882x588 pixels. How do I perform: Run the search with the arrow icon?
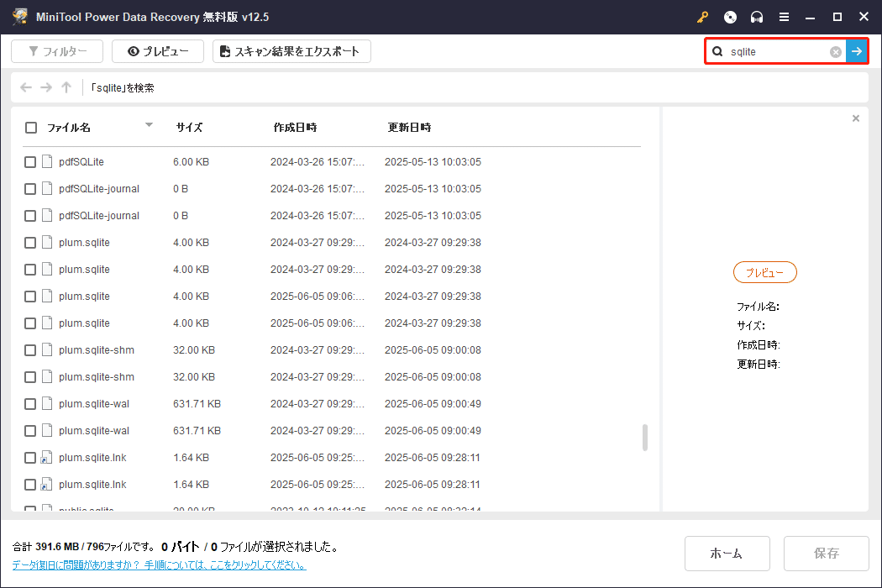[x=856, y=51]
